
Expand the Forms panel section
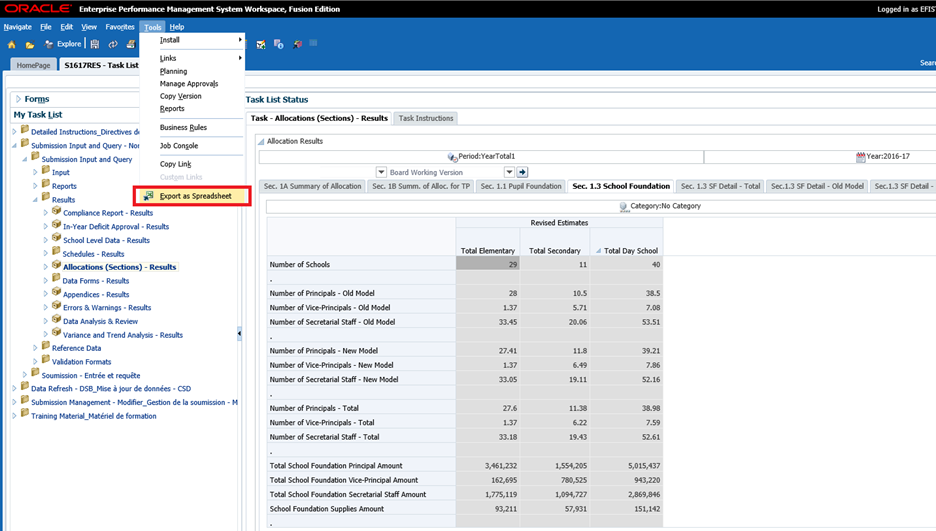click(x=18, y=99)
